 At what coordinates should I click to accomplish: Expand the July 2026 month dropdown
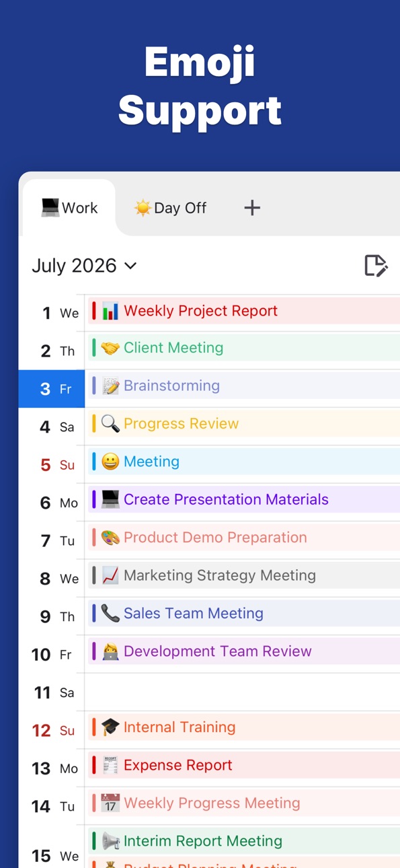click(85, 266)
